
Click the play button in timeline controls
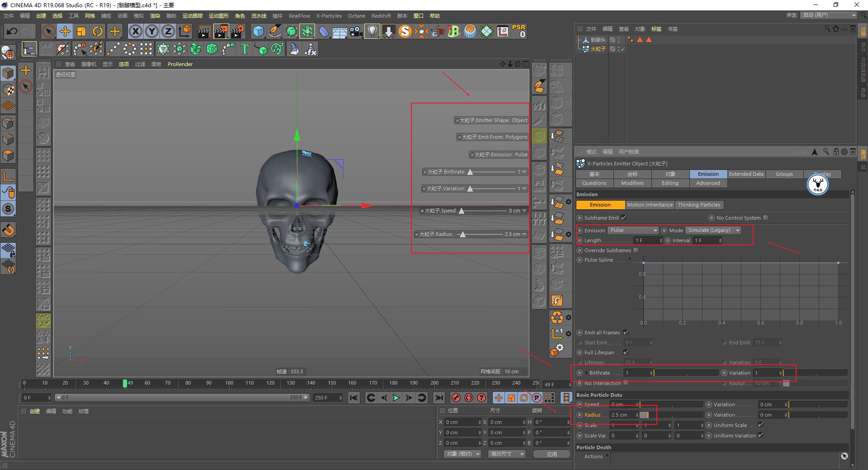pos(396,398)
